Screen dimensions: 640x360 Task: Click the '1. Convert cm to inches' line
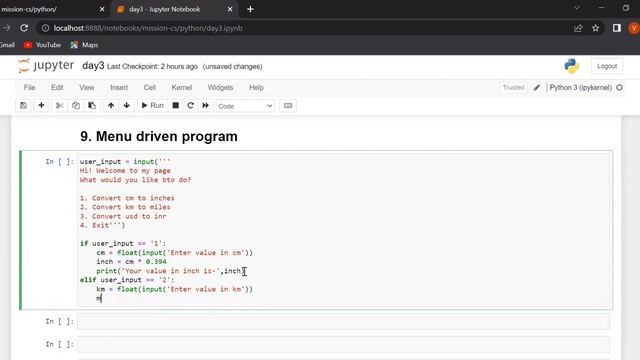point(127,198)
